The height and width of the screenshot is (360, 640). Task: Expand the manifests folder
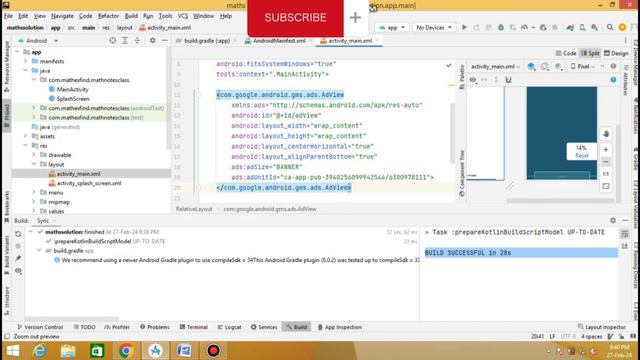click(x=25, y=61)
